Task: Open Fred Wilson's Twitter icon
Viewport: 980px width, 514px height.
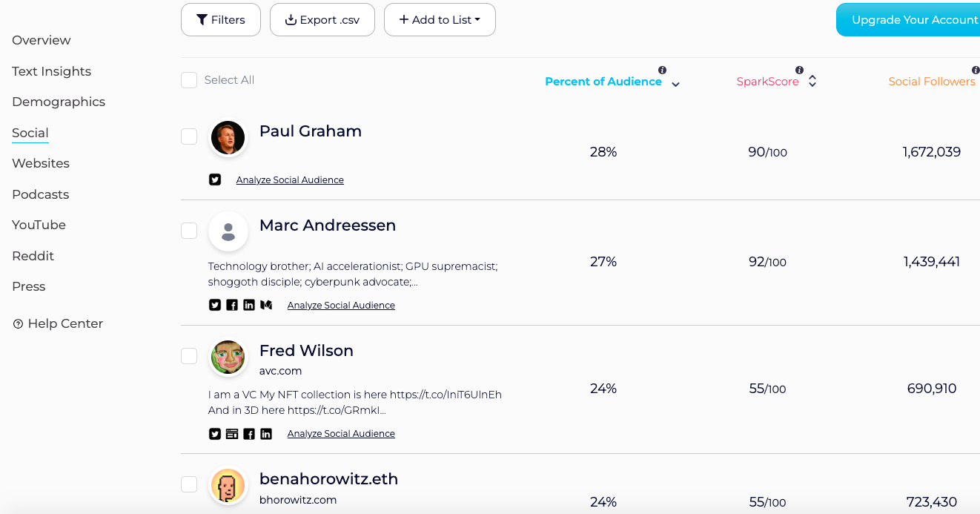Action: (215, 433)
